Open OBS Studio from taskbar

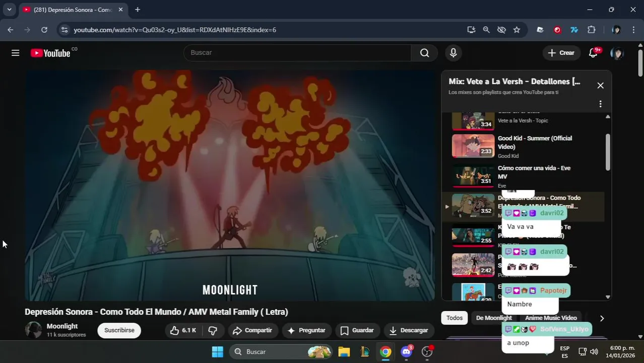[x=428, y=352]
